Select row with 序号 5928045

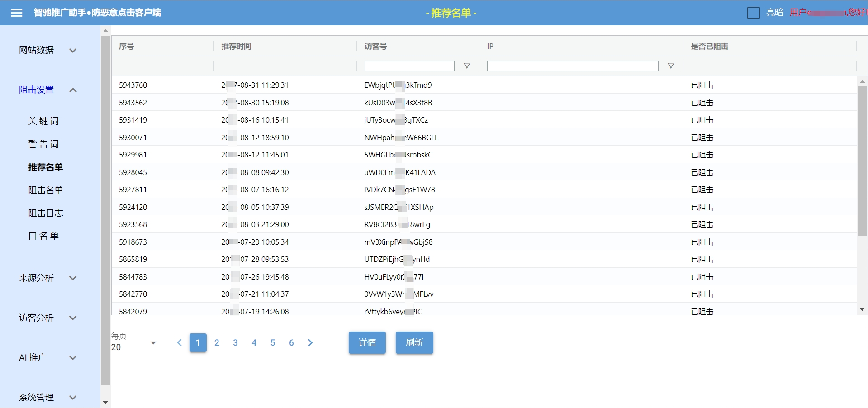pos(484,172)
